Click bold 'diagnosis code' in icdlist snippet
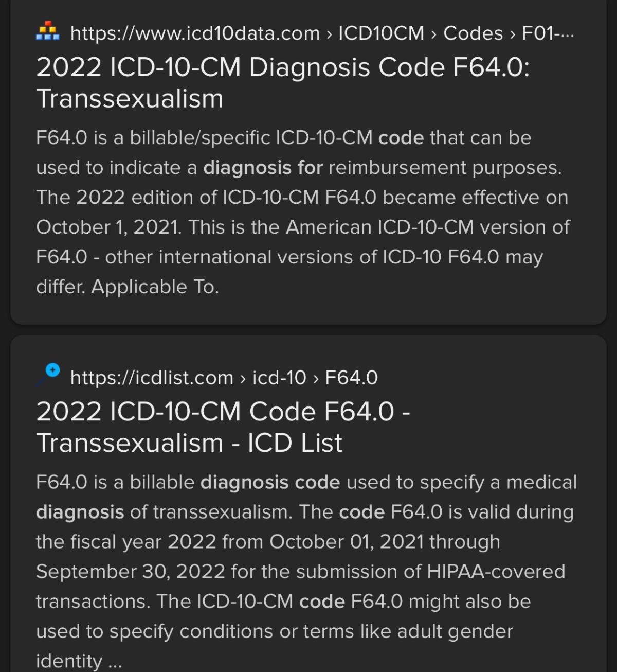The image size is (617, 672). point(270,483)
